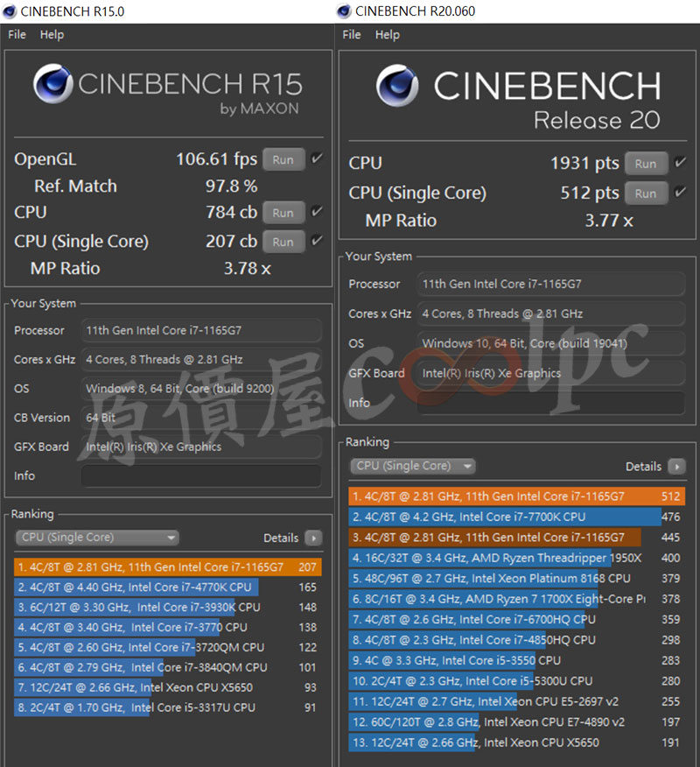The image size is (700, 767).
Task: Select the Core i7-4770K ranking row
Action: 168,587
